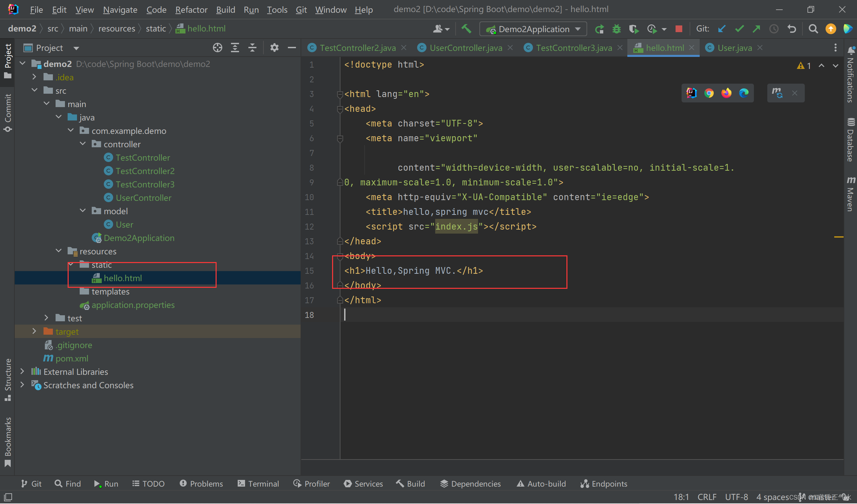This screenshot has width=857, height=504.
Task: Open Project panel settings gear
Action: click(x=275, y=48)
